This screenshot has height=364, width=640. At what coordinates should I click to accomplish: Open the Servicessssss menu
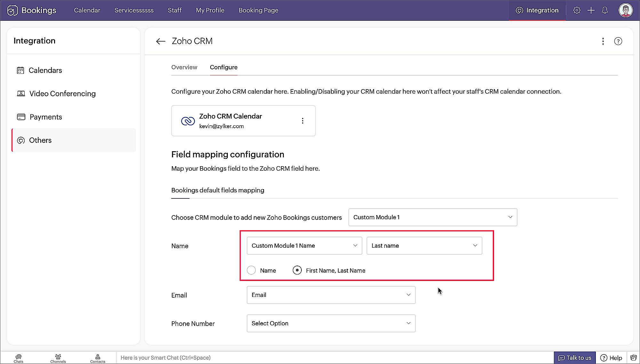(134, 10)
